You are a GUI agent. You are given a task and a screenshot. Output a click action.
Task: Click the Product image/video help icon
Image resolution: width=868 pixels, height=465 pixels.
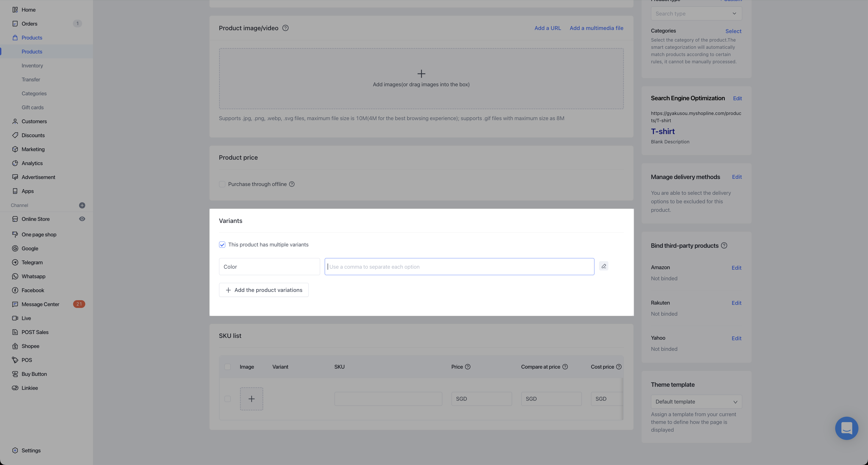pyautogui.click(x=285, y=28)
